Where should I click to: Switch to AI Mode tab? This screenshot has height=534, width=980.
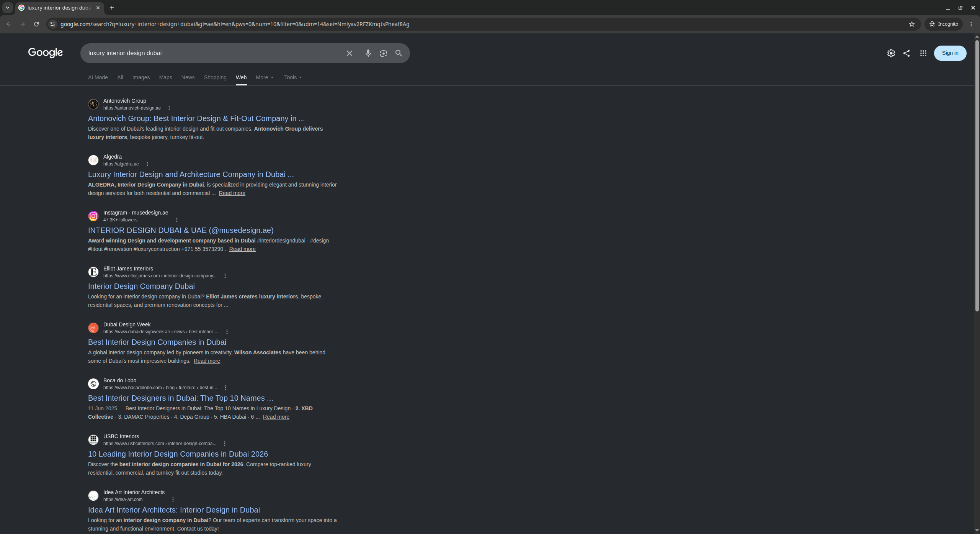coord(98,77)
